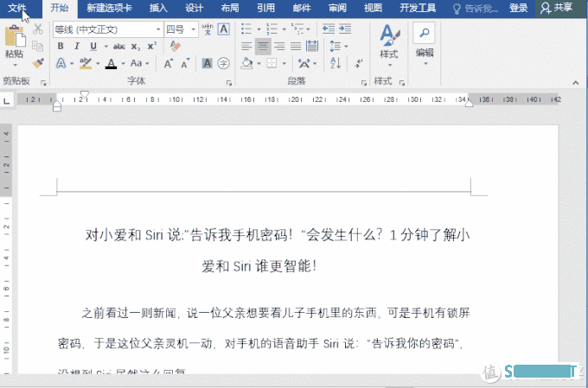588x388 pixels.
Task: Click the line spacing icon
Action: (x=335, y=47)
